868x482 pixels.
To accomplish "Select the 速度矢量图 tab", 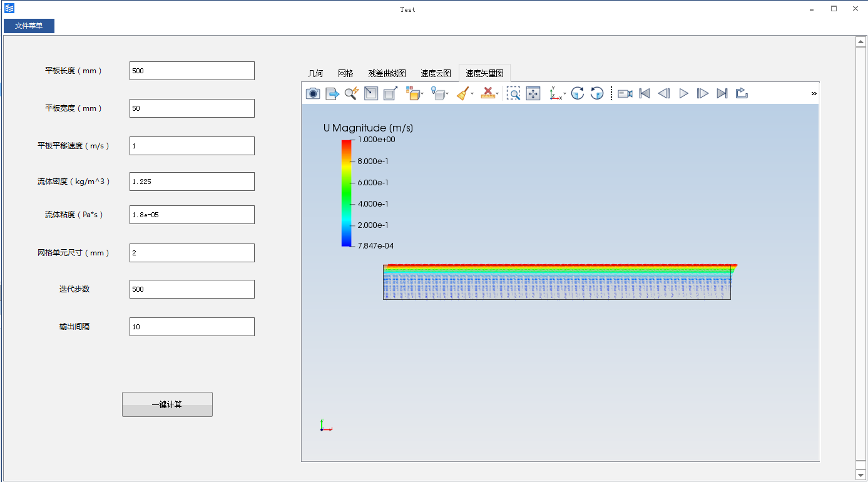I will point(484,73).
